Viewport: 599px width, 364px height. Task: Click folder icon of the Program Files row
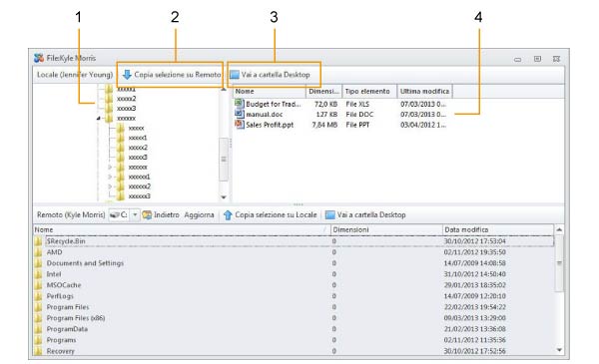click(x=38, y=307)
